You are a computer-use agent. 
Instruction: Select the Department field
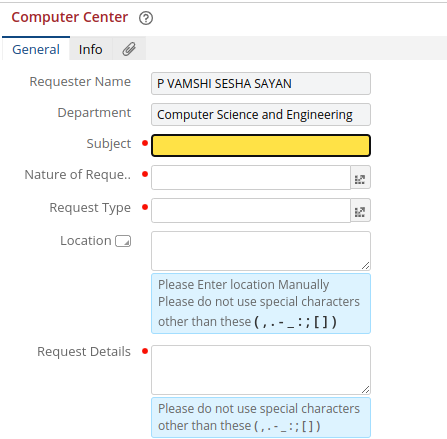click(x=261, y=114)
